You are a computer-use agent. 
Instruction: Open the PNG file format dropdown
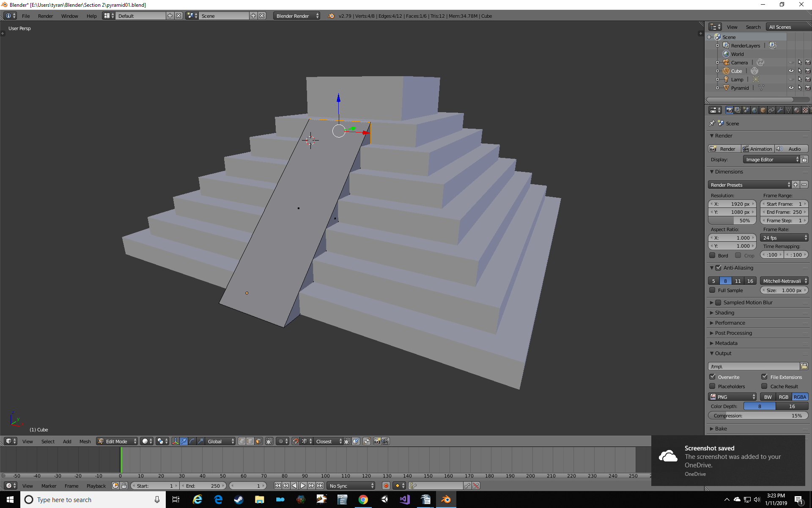coord(732,397)
